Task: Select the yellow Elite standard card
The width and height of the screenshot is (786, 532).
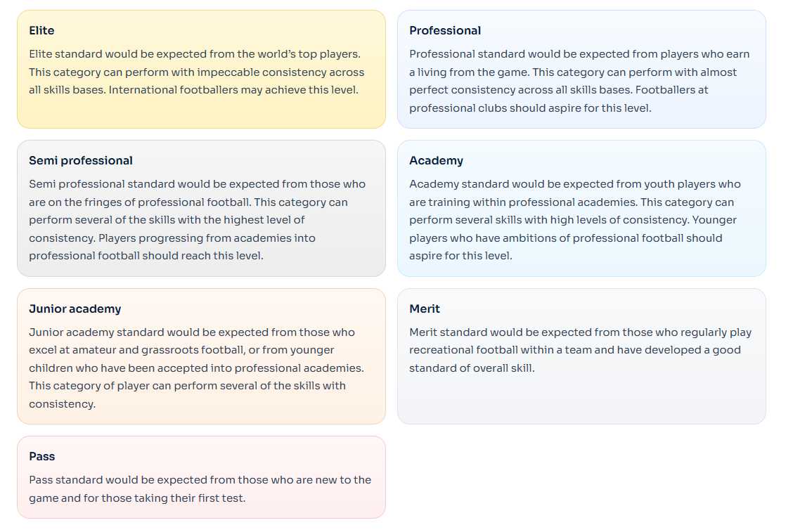Action: tap(201, 69)
